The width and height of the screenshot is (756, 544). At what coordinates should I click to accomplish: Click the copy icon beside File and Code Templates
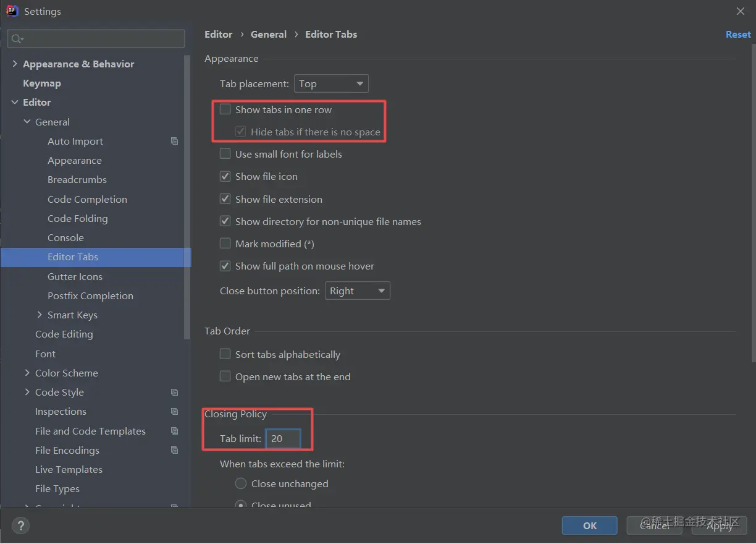point(175,431)
